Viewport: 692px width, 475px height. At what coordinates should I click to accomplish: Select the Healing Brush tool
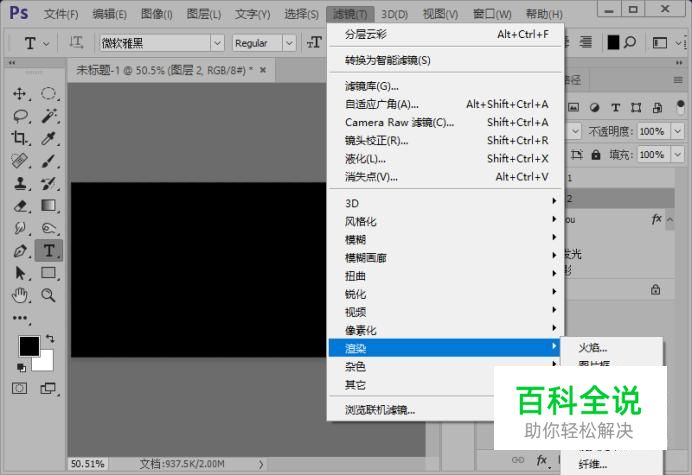[19, 161]
